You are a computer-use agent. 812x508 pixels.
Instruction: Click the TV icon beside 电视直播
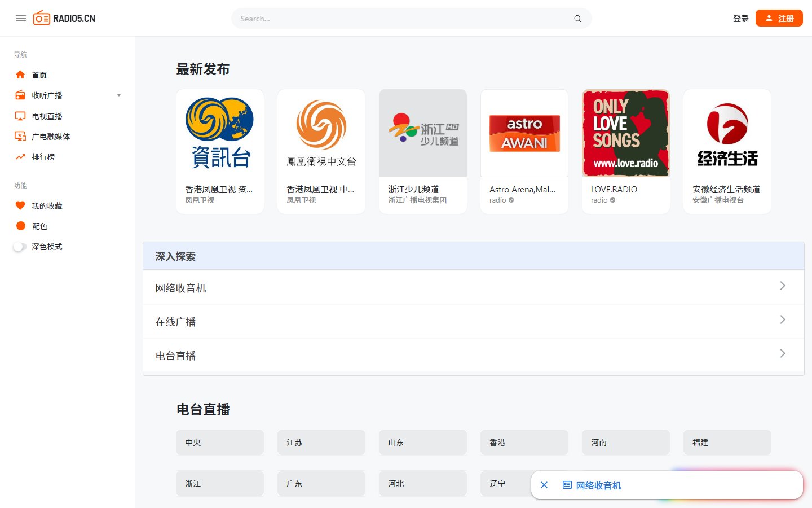(x=20, y=116)
